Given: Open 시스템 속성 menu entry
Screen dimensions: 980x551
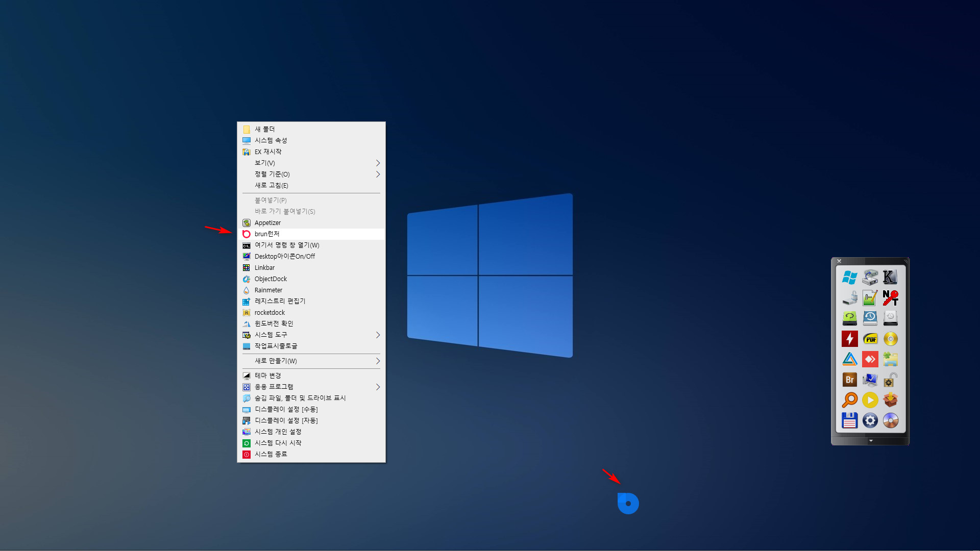Looking at the screenshot, I should (x=311, y=141).
